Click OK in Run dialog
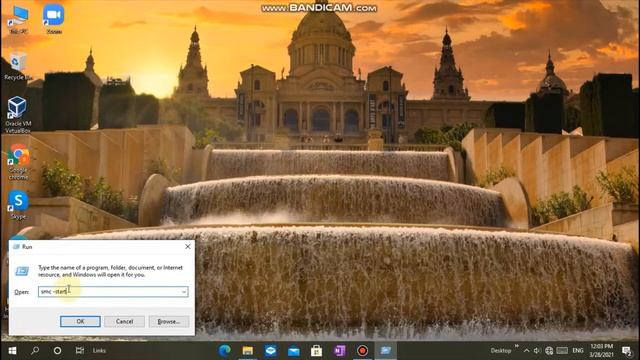Image resolution: width=640 pixels, height=360 pixels. point(80,322)
